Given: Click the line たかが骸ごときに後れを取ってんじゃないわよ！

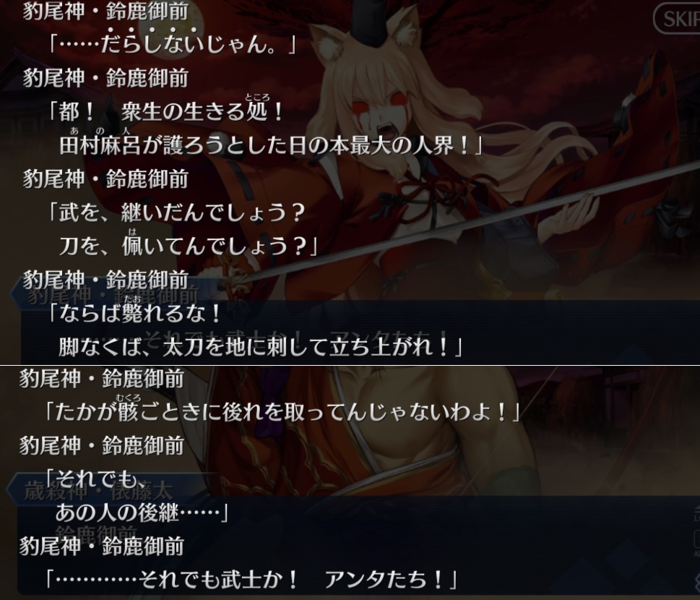Looking at the screenshot, I should (282, 412).
